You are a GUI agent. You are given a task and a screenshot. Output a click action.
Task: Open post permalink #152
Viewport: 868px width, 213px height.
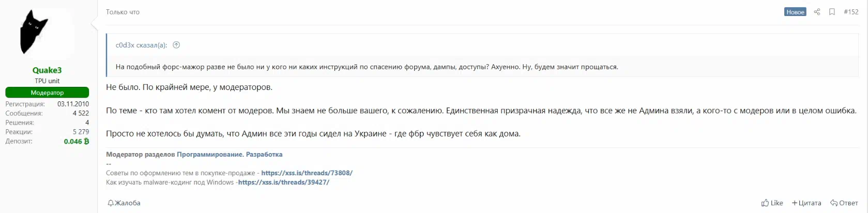(x=851, y=12)
